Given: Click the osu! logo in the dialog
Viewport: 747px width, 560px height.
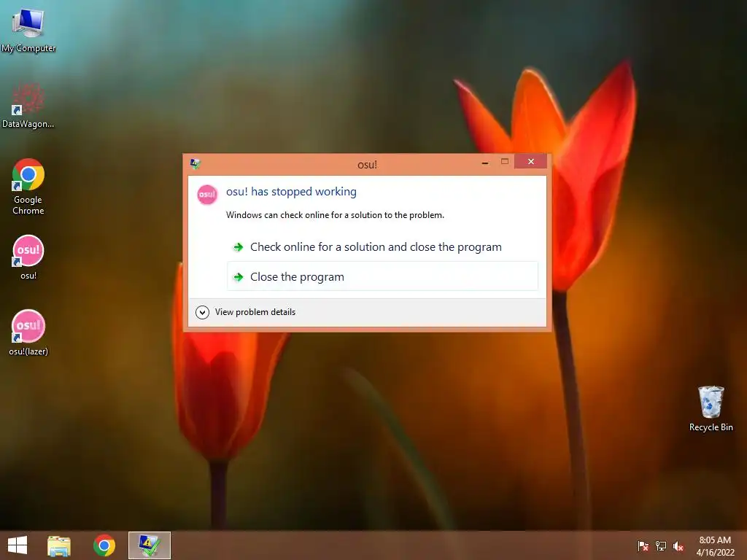Looking at the screenshot, I should [207, 194].
